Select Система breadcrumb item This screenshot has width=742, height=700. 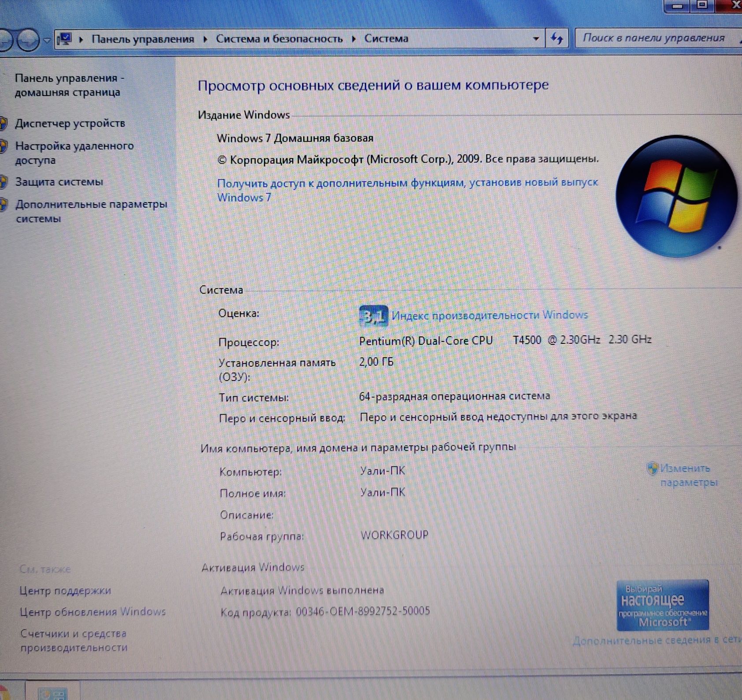pos(386,38)
